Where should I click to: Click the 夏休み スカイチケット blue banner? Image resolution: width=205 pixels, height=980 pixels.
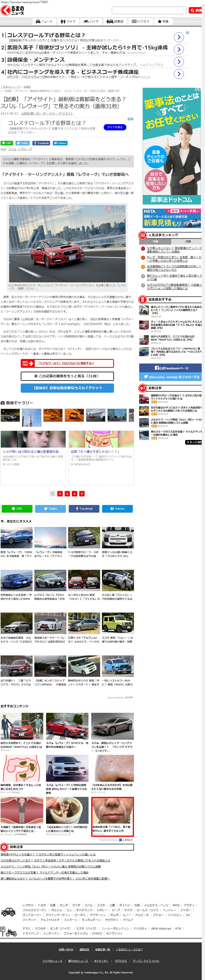point(67,388)
